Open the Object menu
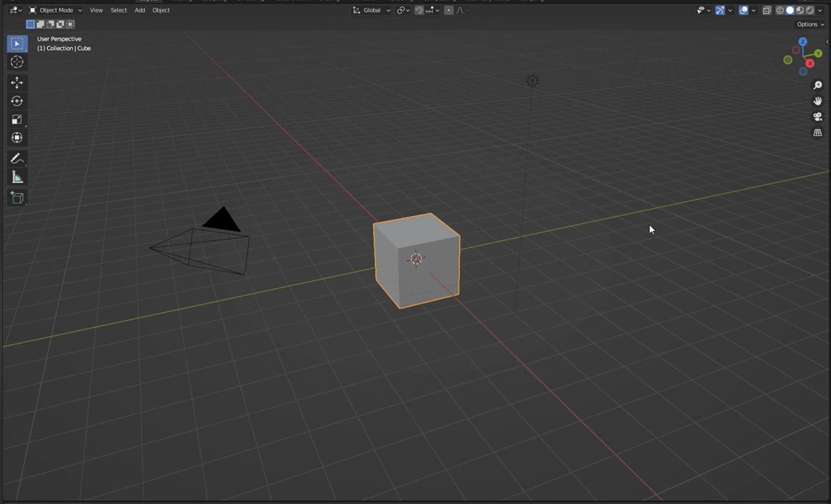This screenshot has width=831, height=504. [x=161, y=10]
